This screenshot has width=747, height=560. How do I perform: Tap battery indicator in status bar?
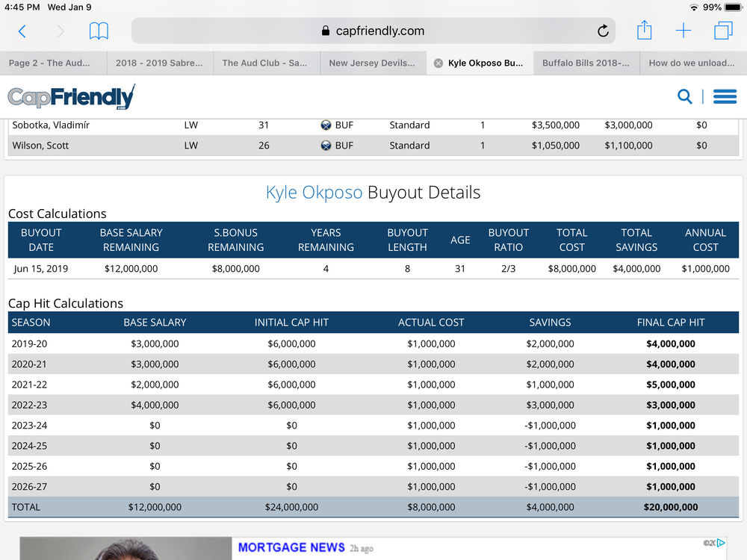coord(734,7)
